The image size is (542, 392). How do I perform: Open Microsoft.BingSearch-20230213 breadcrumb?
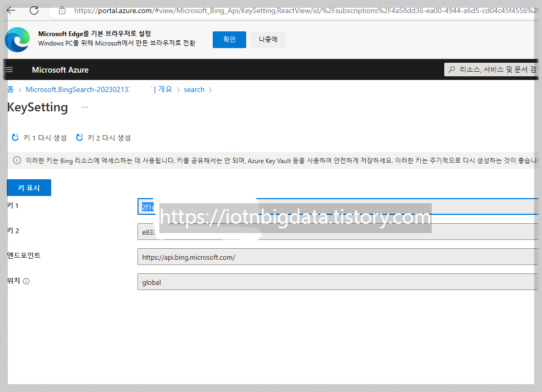(x=78, y=89)
